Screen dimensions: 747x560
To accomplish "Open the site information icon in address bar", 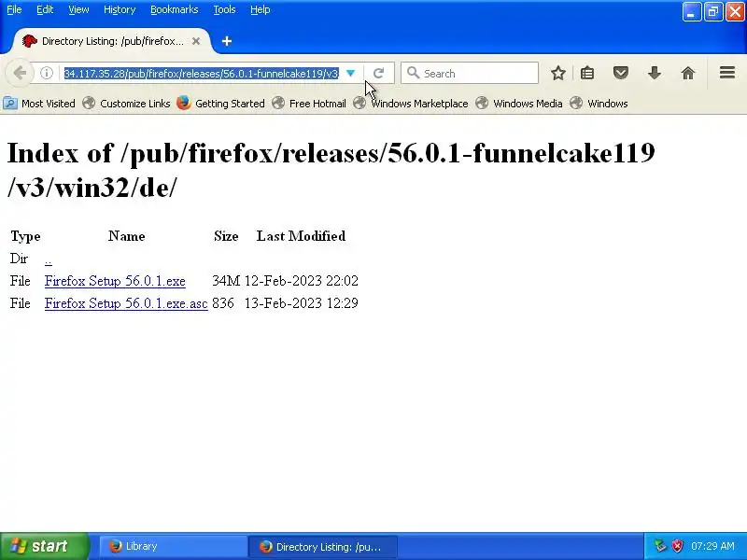I will [46, 74].
